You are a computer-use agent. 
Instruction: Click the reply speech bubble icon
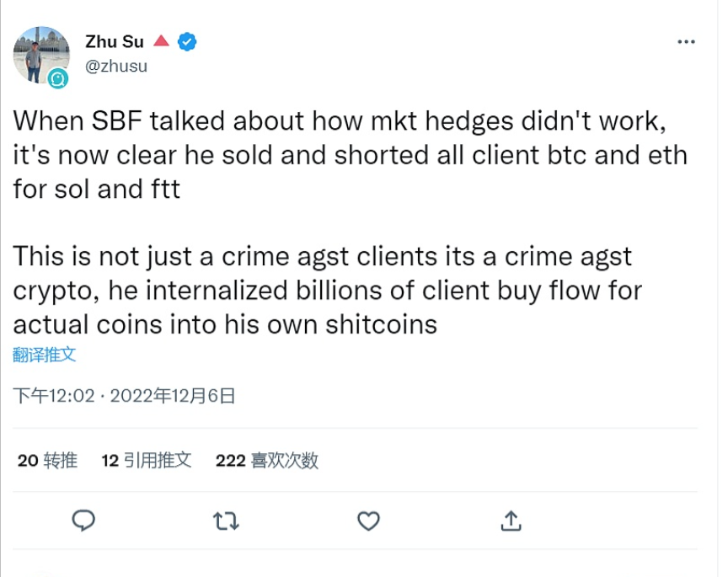[x=83, y=521]
